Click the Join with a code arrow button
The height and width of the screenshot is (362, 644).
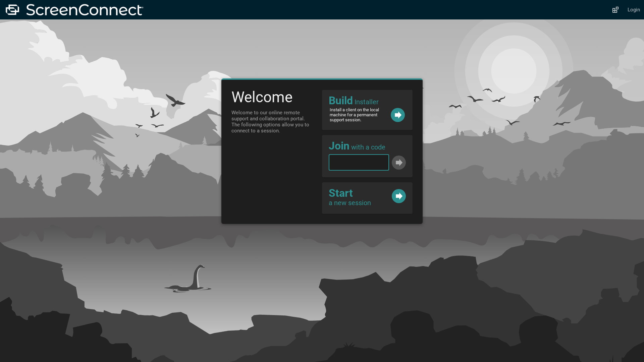[399, 163]
